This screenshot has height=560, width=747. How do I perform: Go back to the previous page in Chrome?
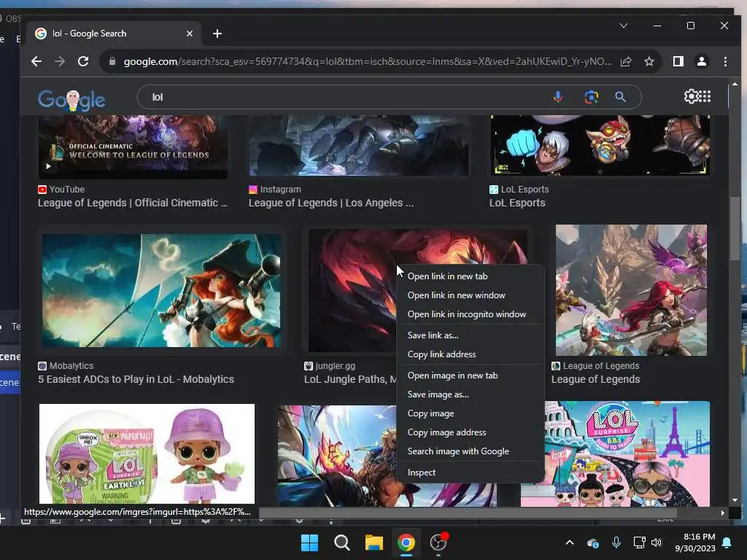tap(36, 61)
